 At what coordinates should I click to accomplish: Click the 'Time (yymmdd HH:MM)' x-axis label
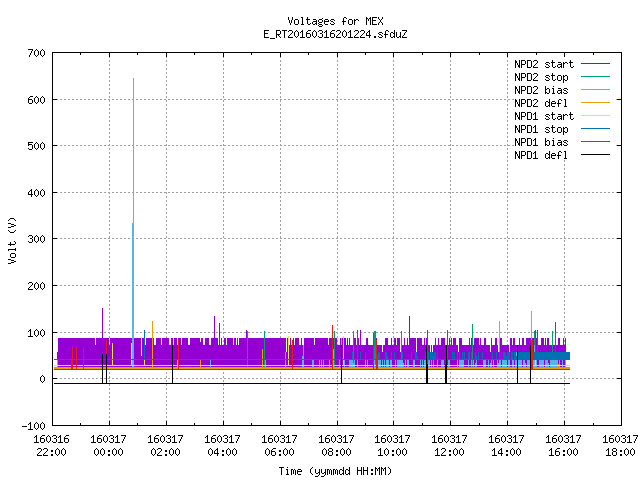(x=336, y=471)
